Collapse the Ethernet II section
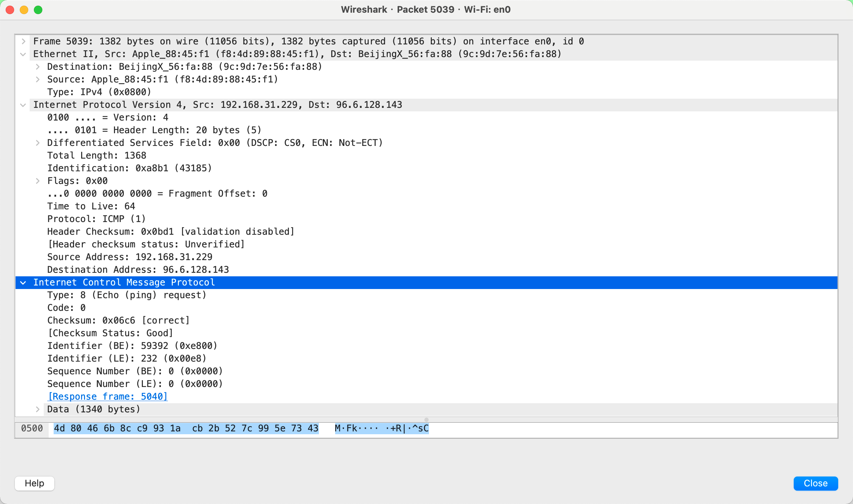 pos(23,54)
